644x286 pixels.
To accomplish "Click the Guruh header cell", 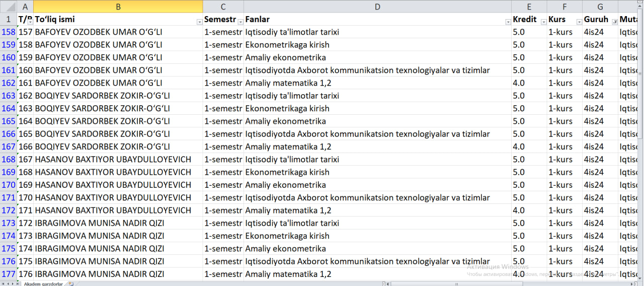I will [600, 19].
